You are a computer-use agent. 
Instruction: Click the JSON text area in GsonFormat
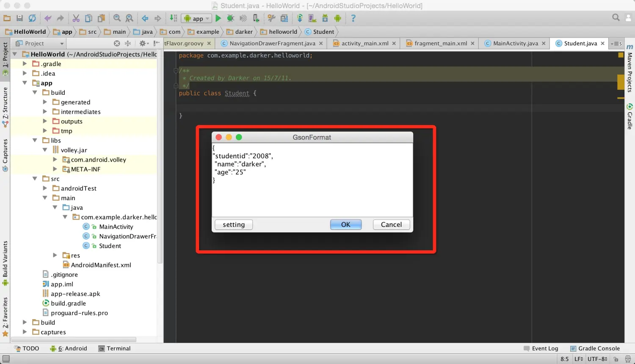[312, 180]
